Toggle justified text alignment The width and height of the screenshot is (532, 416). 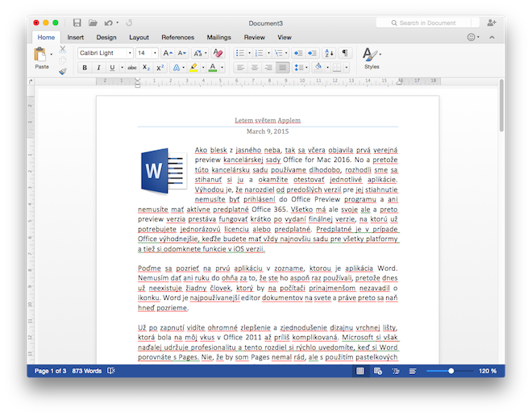pyautogui.click(x=282, y=68)
